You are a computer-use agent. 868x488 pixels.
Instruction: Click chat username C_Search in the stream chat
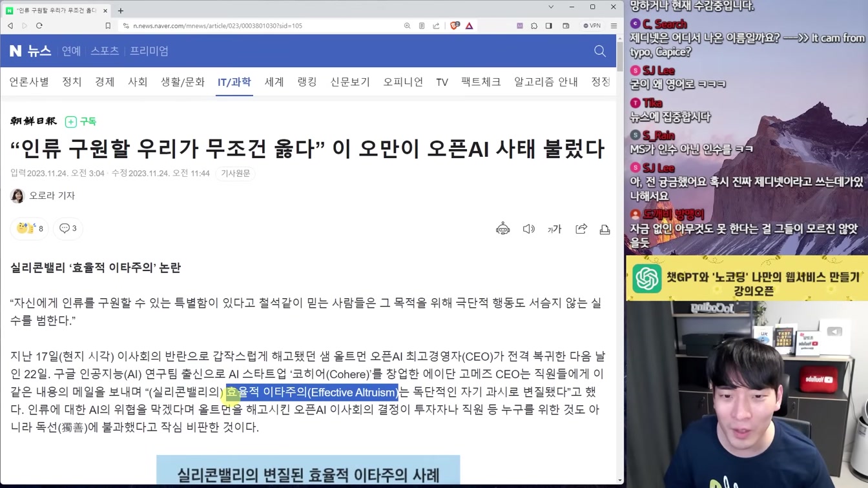(x=665, y=25)
